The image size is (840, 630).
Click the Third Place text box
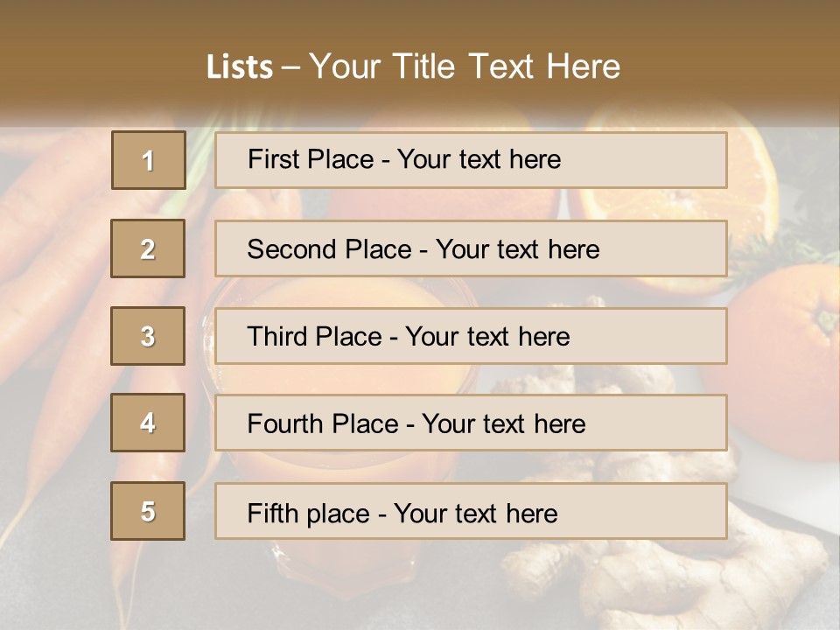tap(471, 336)
